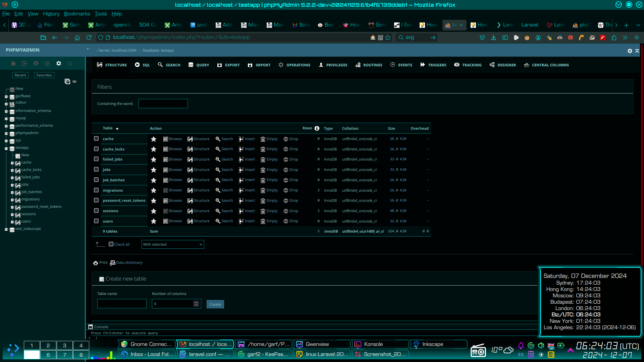644x362 pixels.
Task: Expand the mysql database tree node
Action: pos(6,119)
